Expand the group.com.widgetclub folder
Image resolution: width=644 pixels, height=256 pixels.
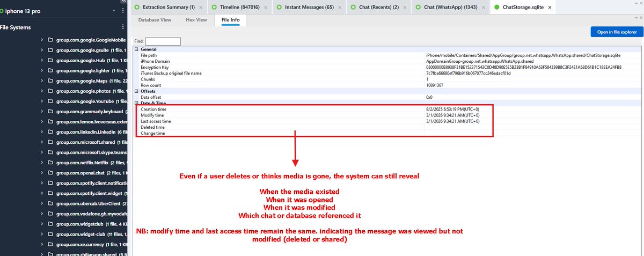tap(42, 223)
